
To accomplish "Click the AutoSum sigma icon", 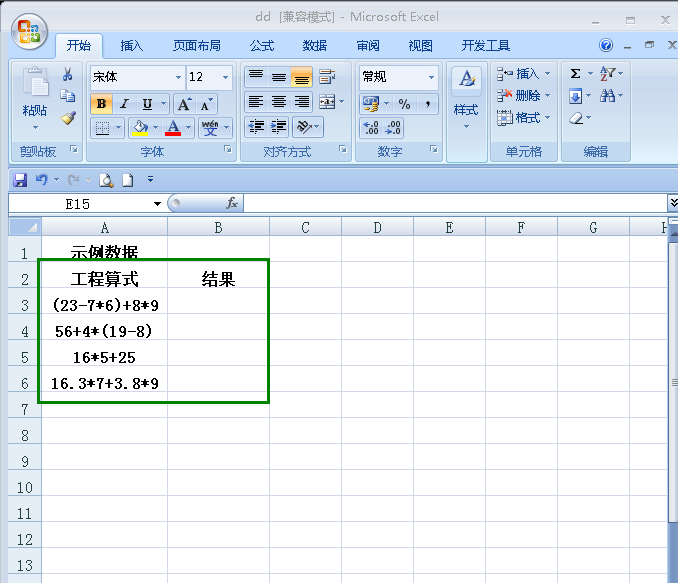I will click(575, 74).
